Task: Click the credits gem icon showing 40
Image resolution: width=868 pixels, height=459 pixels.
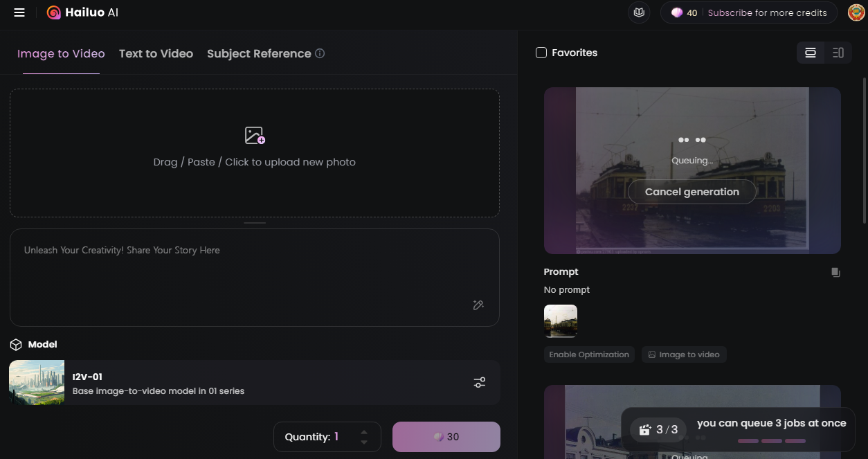Action: tap(677, 12)
